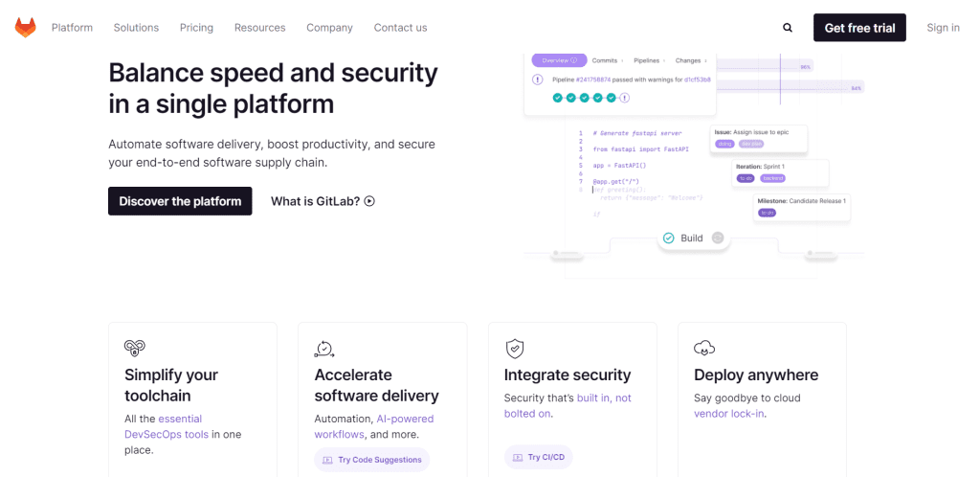This screenshot has height=477, width=980.
Task: Open the Resources menu
Action: [260, 28]
